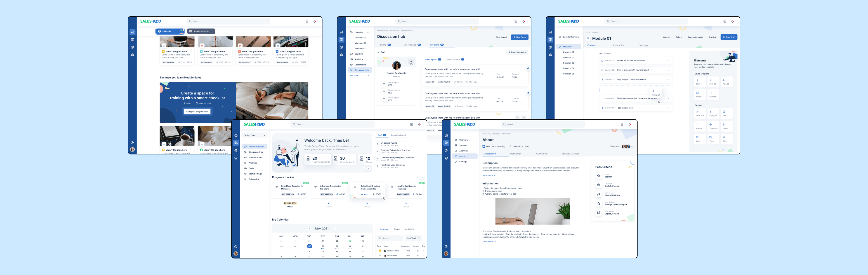Click the New thread link
This screenshot has height=275, width=868.
click(501, 37)
